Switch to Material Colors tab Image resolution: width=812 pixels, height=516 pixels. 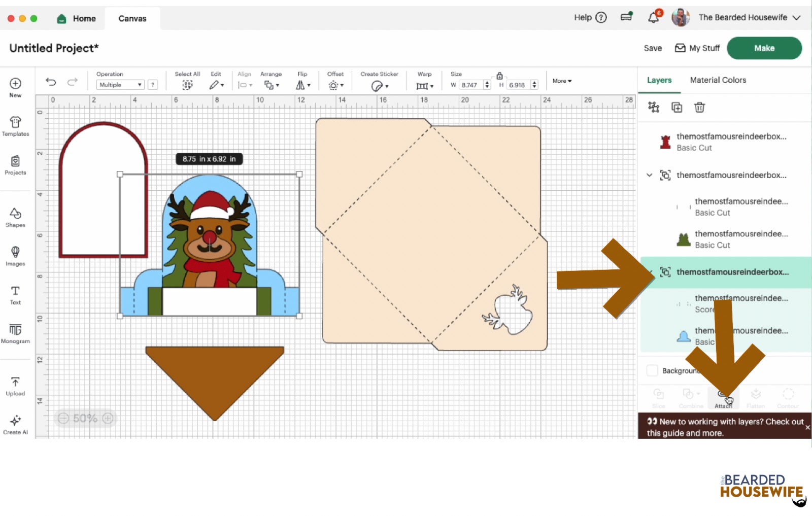coord(718,80)
